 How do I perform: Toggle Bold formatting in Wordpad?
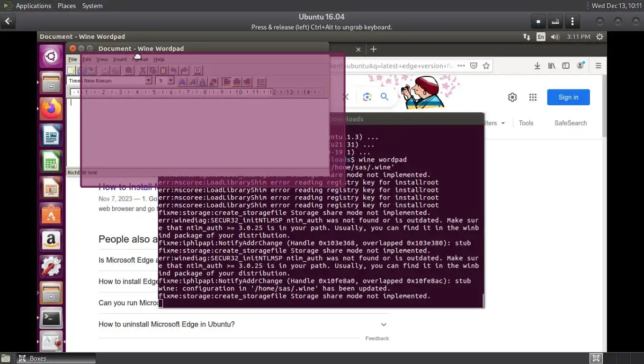(182, 82)
